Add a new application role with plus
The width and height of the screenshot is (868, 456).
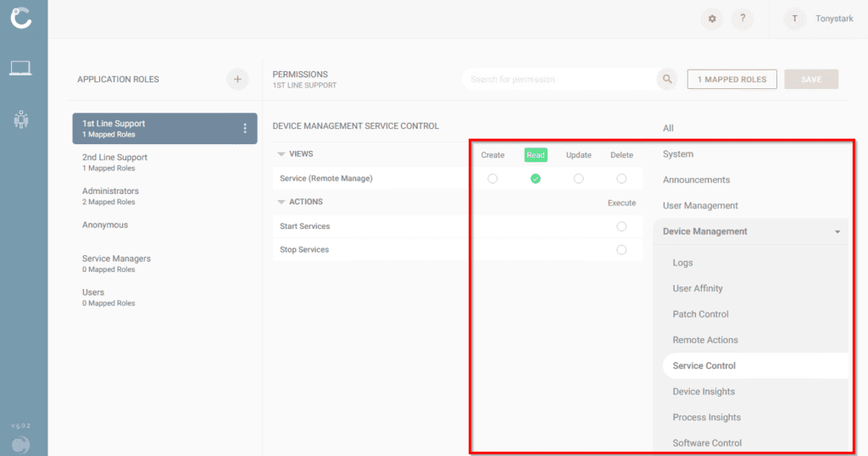coord(237,79)
